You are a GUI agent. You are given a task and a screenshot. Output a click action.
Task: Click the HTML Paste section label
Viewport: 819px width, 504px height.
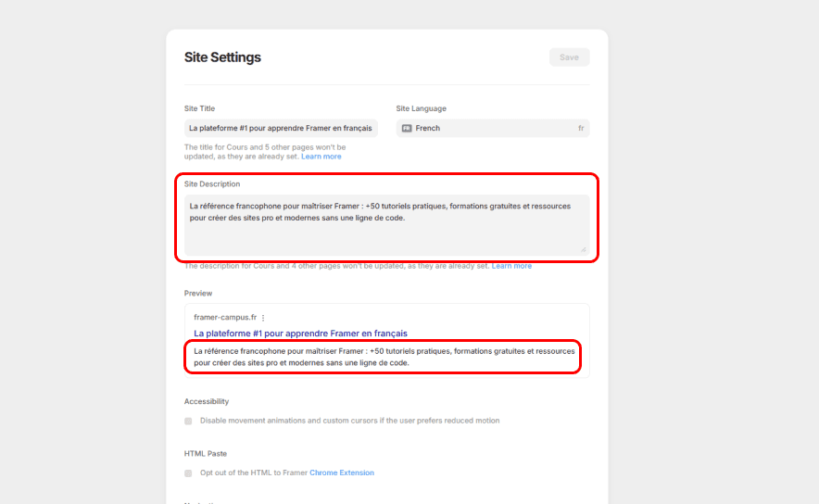[206, 453]
